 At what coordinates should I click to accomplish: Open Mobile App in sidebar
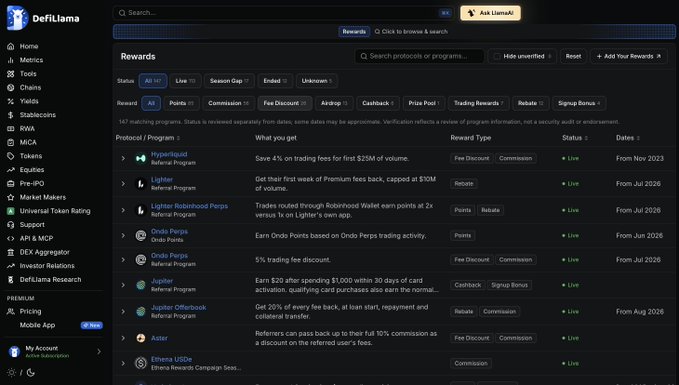(37, 325)
